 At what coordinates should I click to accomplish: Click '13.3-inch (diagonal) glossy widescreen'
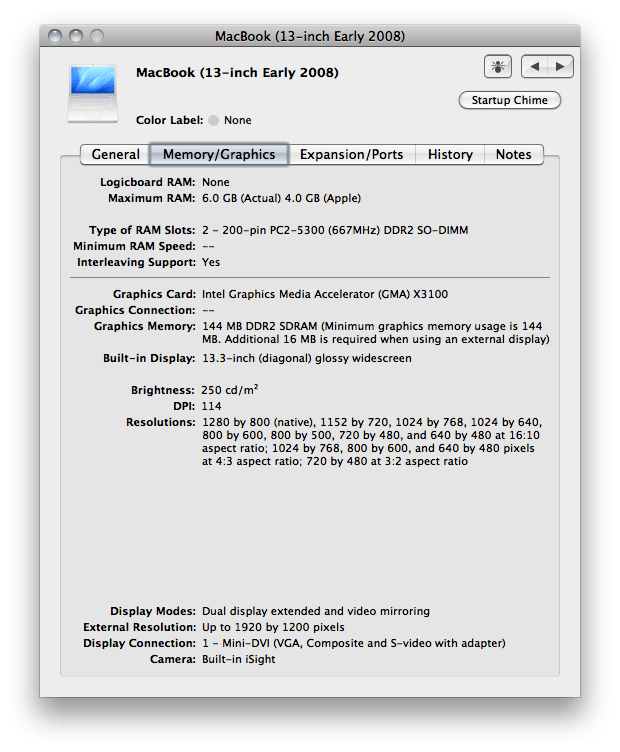coord(307,358)
